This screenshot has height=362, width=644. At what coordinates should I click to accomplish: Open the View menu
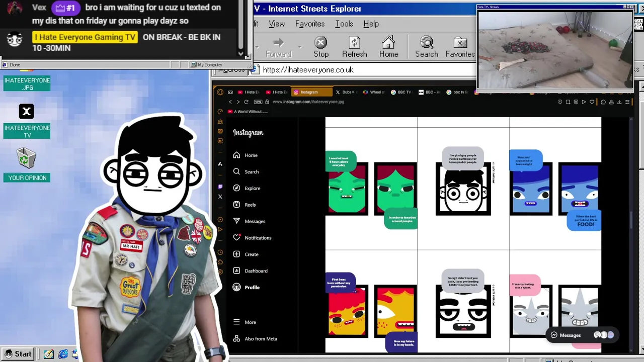(x=277, y=24)
